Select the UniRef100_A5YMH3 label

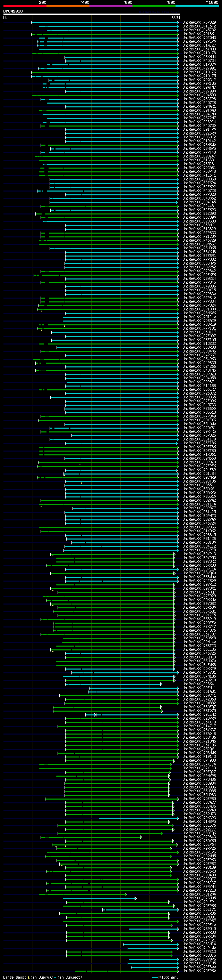199,49
